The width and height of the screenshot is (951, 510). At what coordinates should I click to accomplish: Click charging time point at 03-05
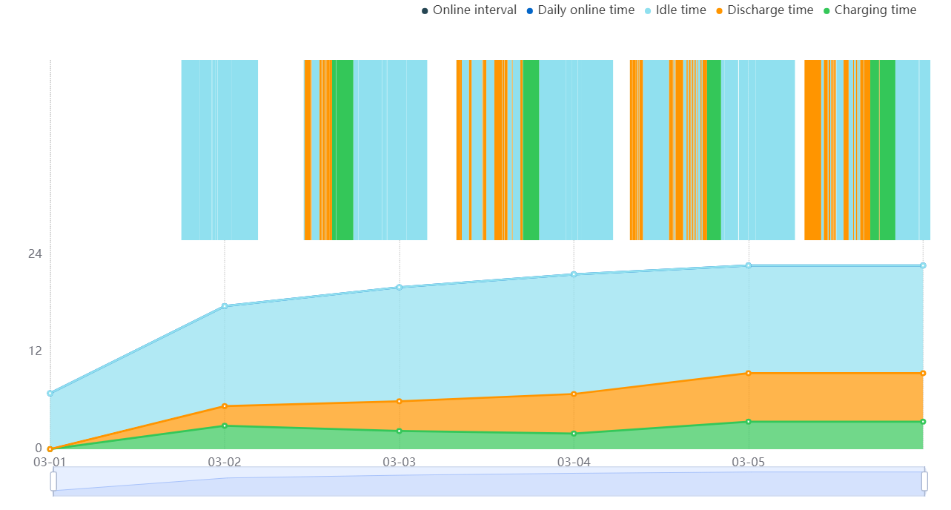click(748, 421)
